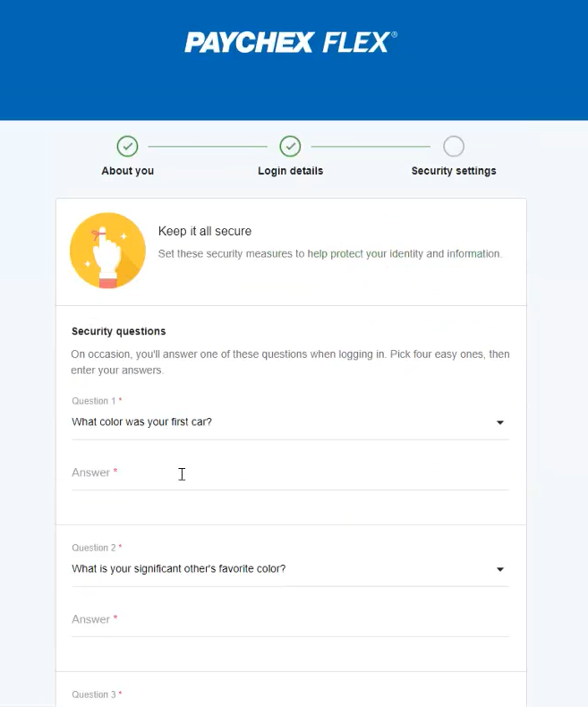Focus the Answer field for Question 2
The height and width of the screenshot is (707, 588).
point(290,620)
